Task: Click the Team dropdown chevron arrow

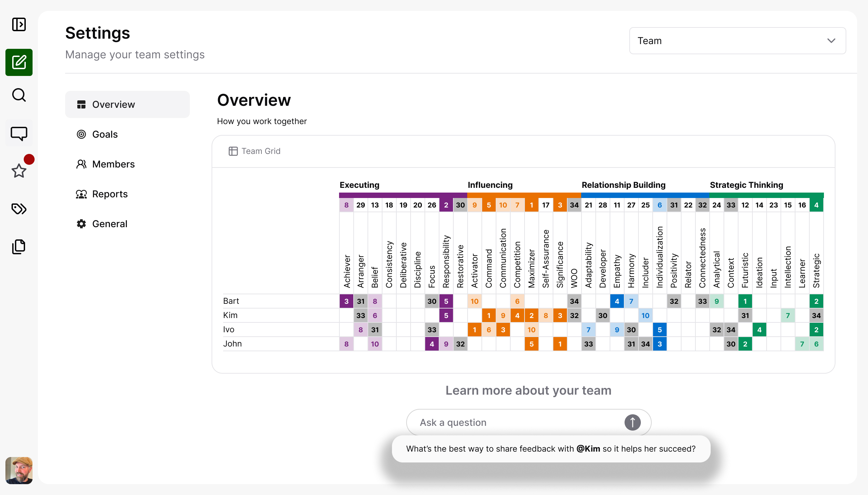Action: tap(831, 41)
